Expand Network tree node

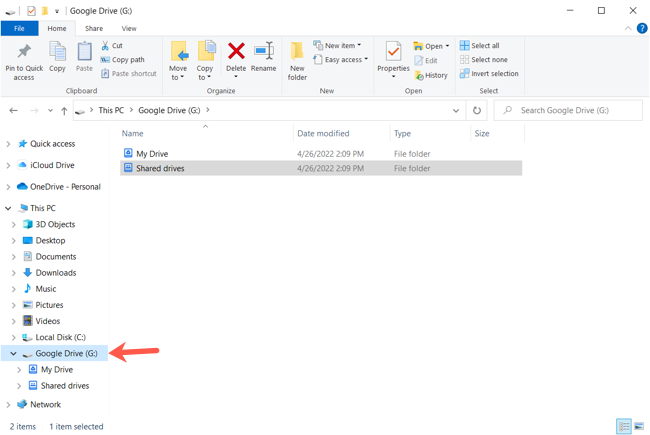[x=8, y=405]
